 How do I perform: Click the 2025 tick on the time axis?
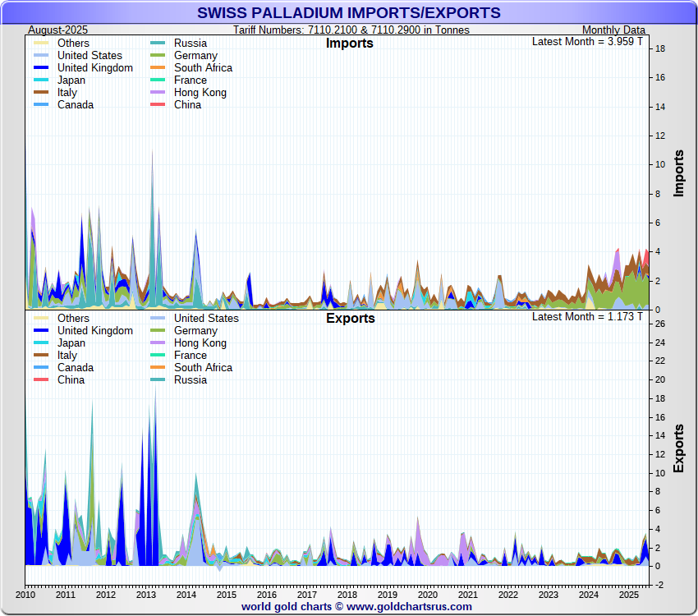click(x=628, y=594)
